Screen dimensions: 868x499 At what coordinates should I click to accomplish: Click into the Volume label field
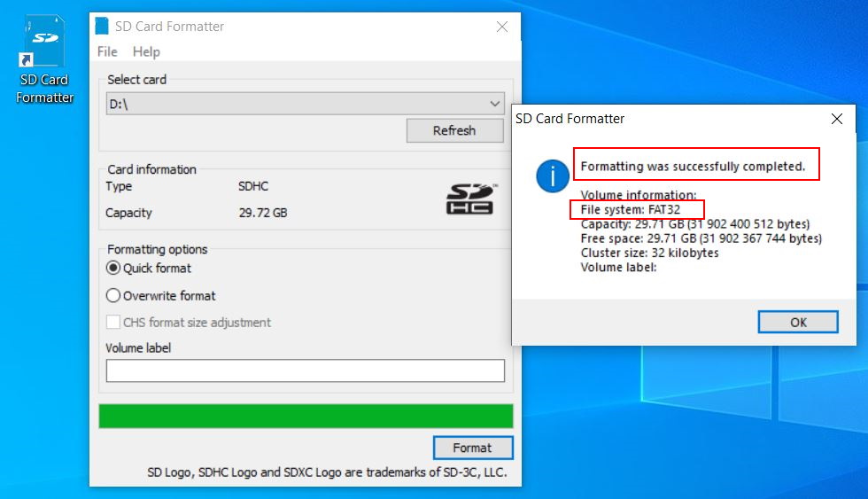[x=305, y=370]
